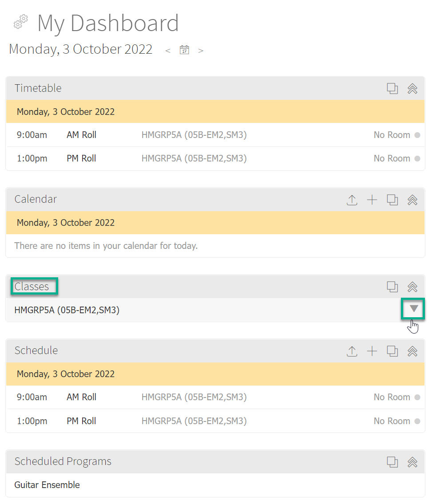The width and height of the screenshot is (436, 504).
Task: Open the Guitar Ensemble program
Action: [x=47, y=484]
